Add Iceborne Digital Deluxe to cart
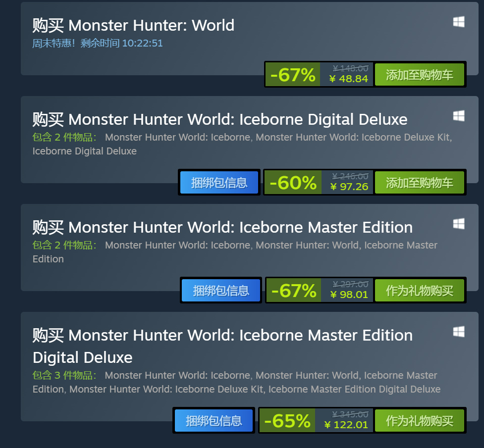Screen dimensions: 484x448 [419, 183]
